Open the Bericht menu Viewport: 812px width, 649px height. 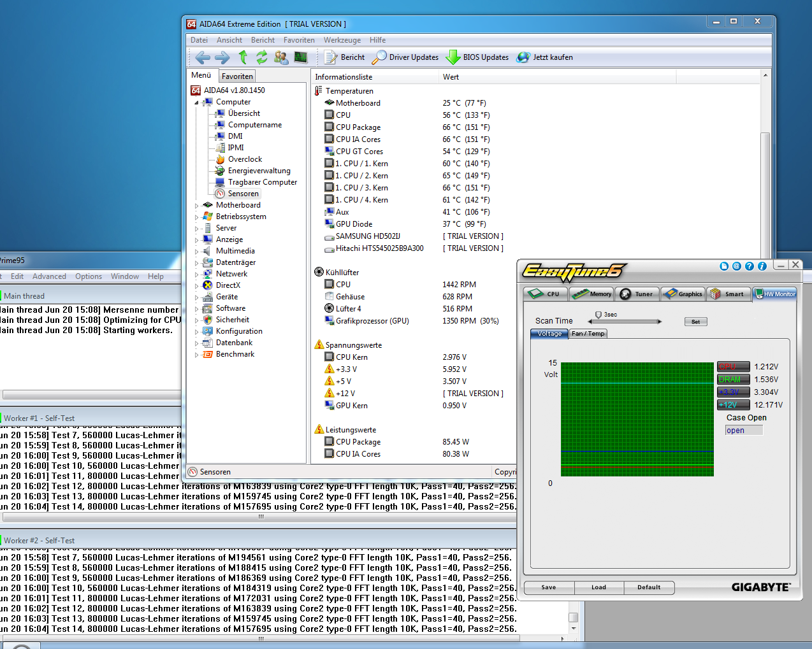pos(263,40)
